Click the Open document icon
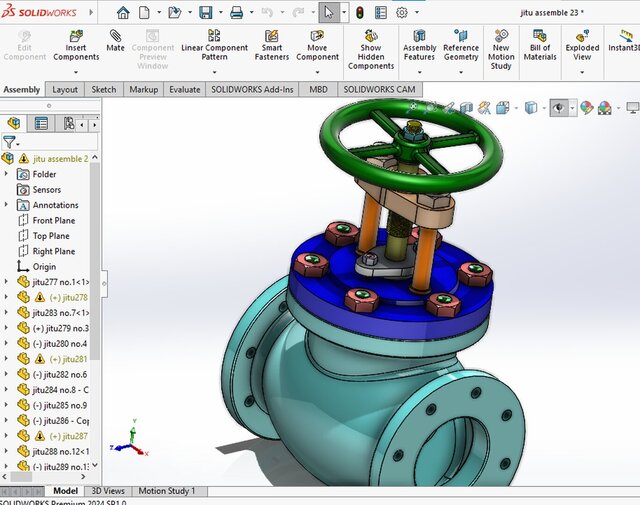 click(175, 13)
